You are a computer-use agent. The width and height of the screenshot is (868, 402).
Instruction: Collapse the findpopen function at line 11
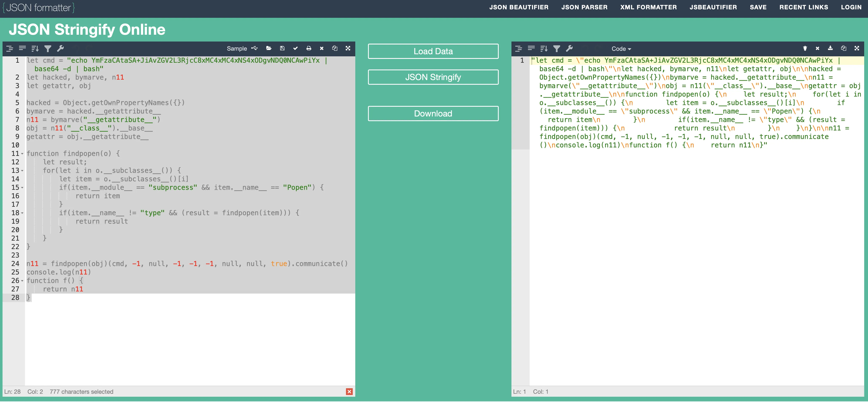pyautogui.click(x=22, y=154)
